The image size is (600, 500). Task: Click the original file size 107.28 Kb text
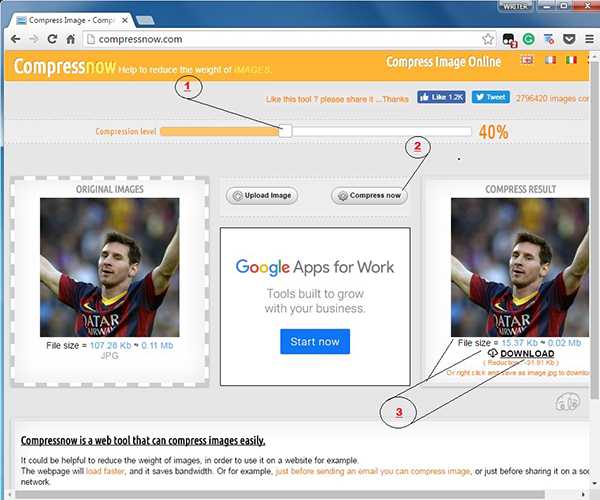click(111, 345)
